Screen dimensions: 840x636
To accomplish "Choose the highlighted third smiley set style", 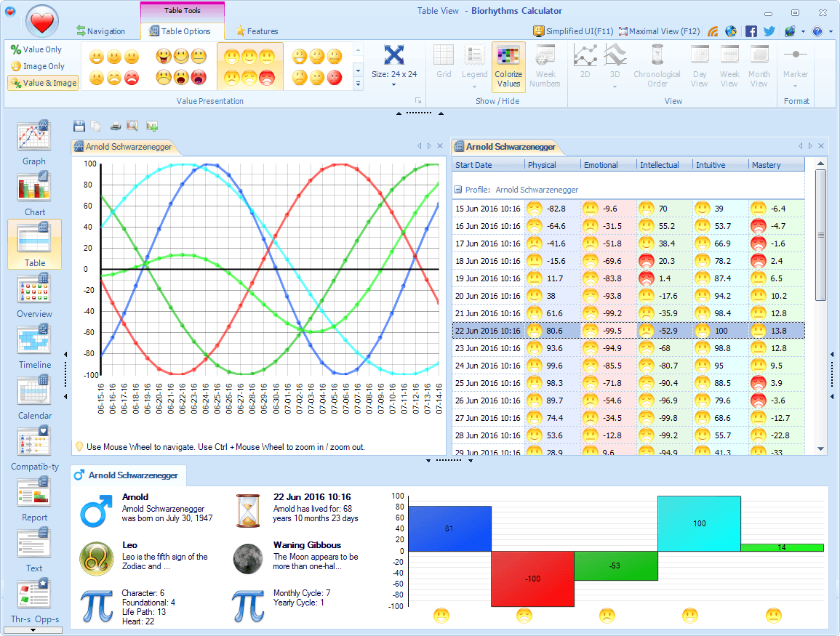I will pos(249,66).
